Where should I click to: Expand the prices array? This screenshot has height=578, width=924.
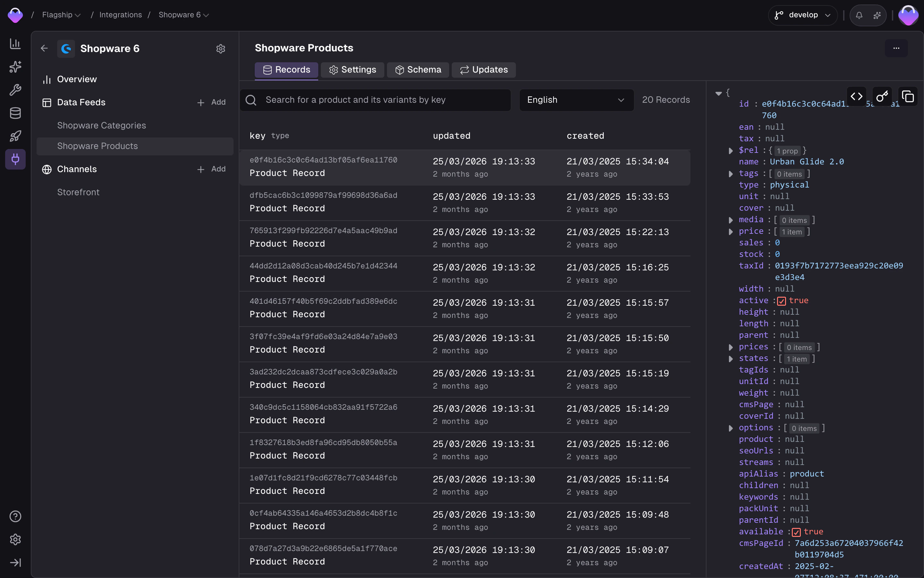point(731,347)
